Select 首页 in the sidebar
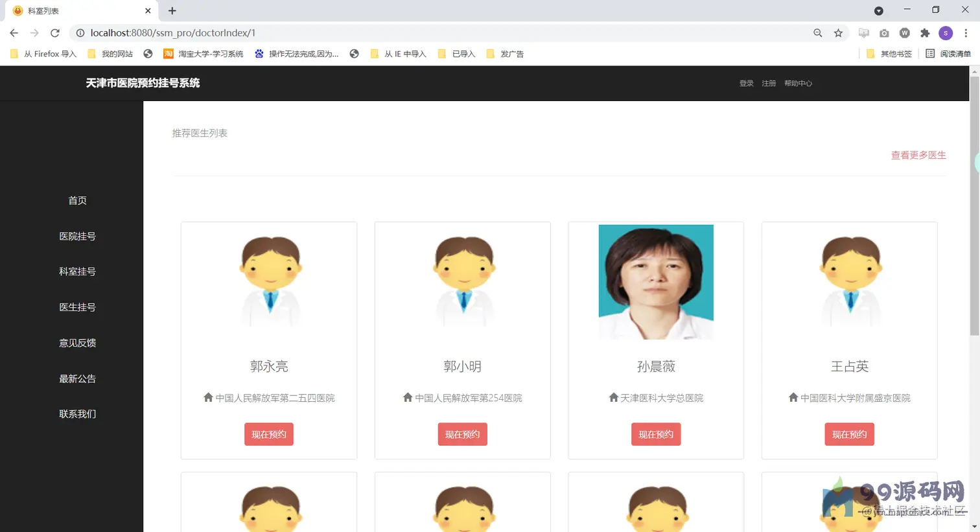This screenshot has width=980, height=532. click(78, 201)
